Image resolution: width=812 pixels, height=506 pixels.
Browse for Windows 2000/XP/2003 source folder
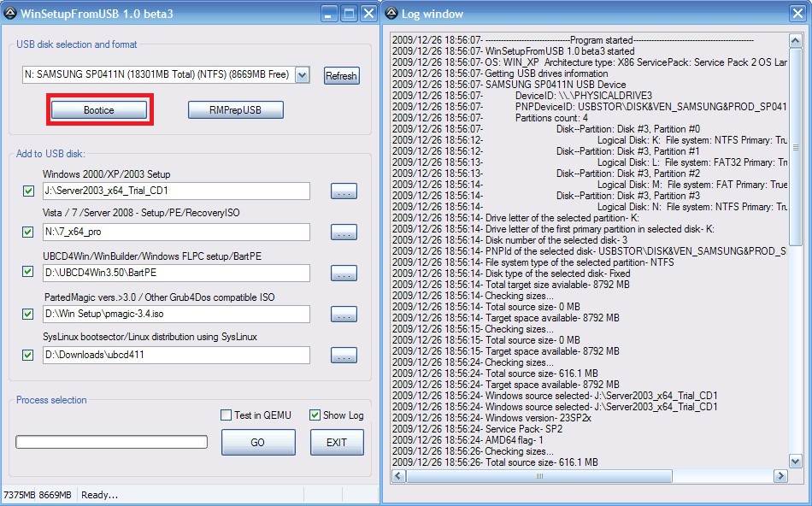pyautogui.click(x=344, y=191)
